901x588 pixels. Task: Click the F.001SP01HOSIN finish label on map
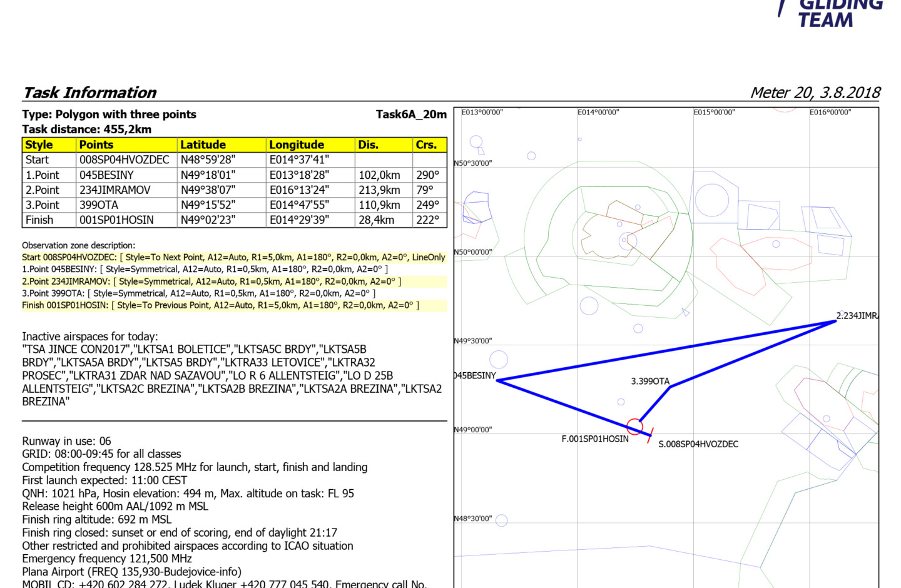(595, 439)
